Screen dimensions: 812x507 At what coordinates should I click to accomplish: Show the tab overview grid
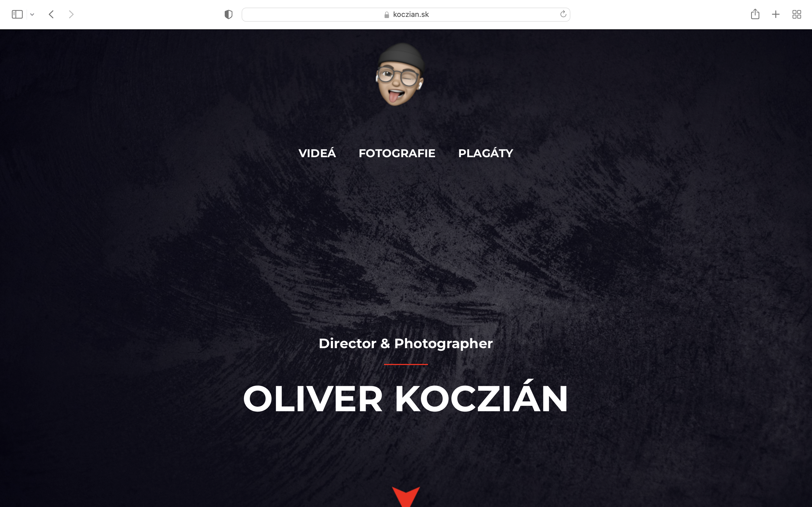(x=796, y=14)
